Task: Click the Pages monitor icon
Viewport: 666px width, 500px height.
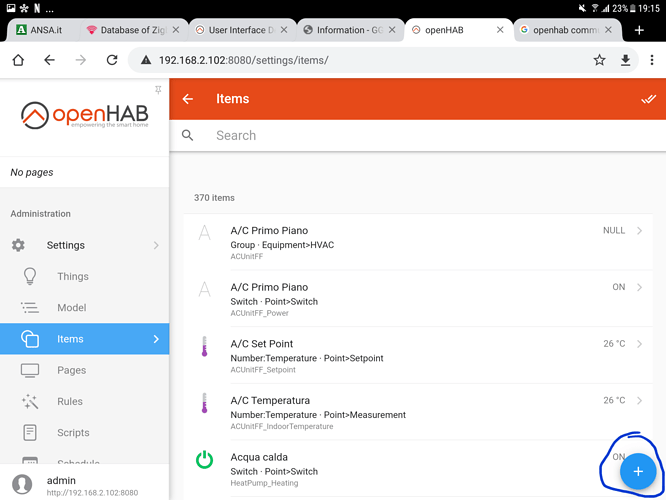Action: [x=30, y=370]
